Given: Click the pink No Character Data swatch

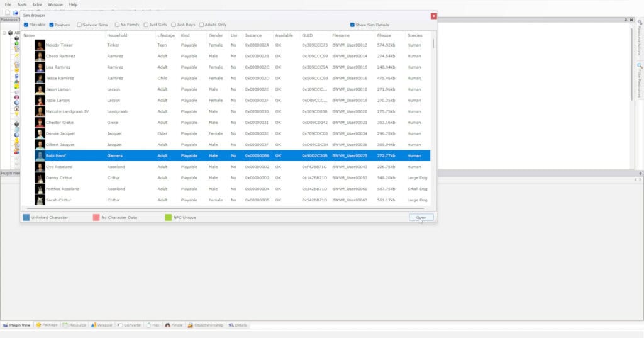Looking at the screenshot, I should point(96,217).
